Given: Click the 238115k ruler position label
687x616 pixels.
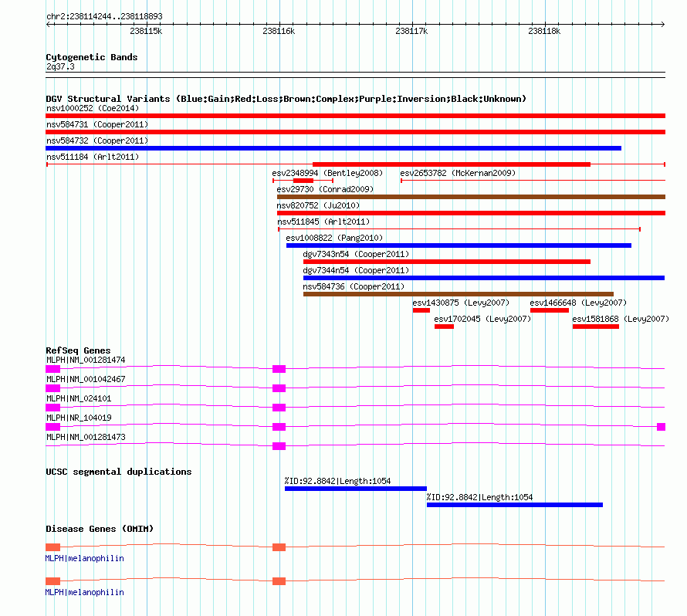Looking at the screenshot, I should point(146,31).
